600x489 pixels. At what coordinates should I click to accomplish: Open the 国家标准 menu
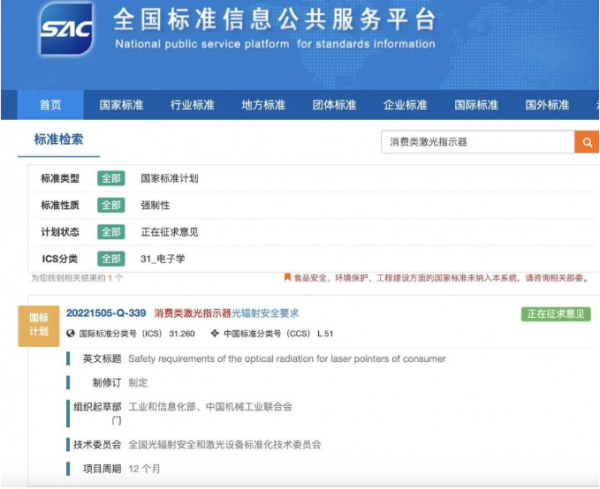pyautogui.click(x=123, y=105)
